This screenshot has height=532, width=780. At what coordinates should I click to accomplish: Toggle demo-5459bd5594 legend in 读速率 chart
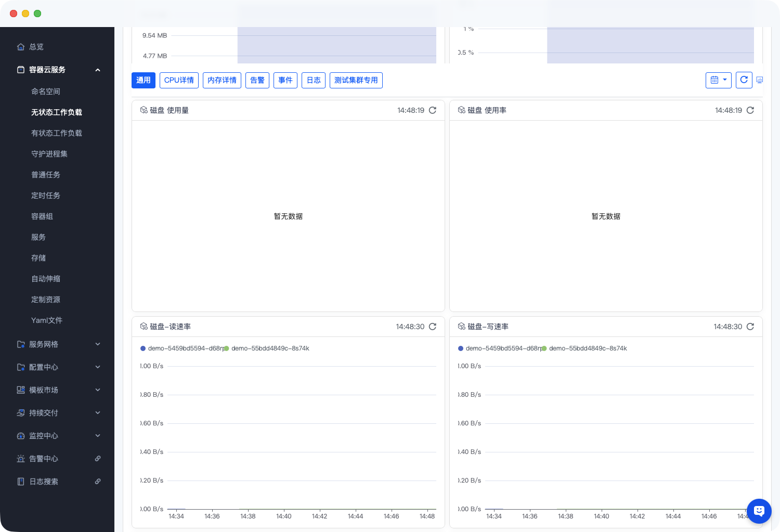click(x=182, y=348)
